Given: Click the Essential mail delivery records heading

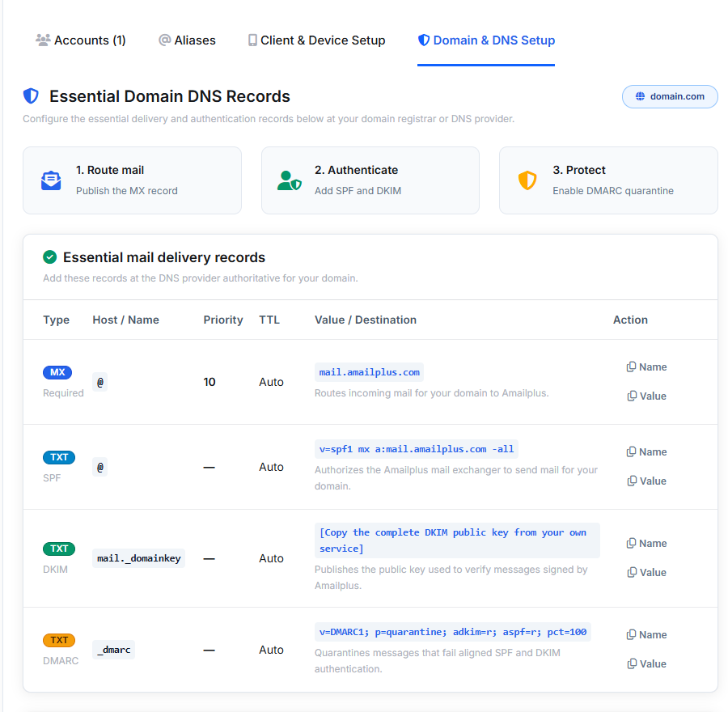Looking at the screenshot, I should (164, 257).
